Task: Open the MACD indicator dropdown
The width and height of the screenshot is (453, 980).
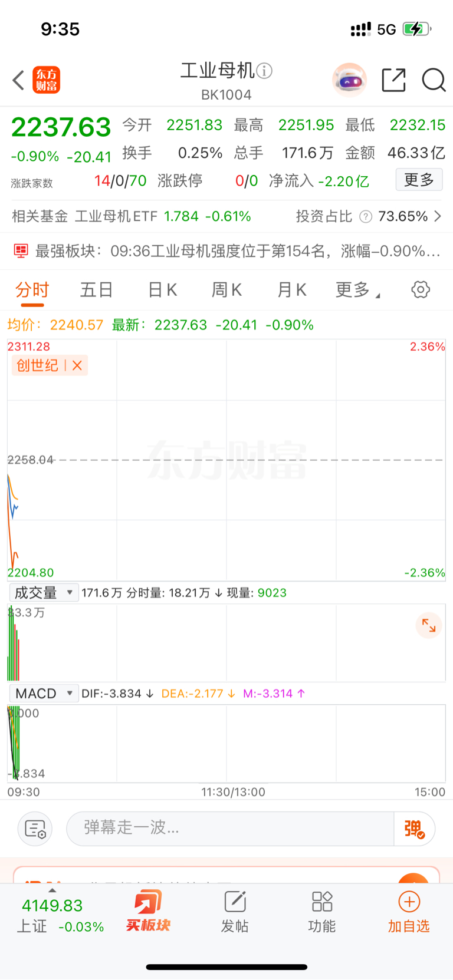Action: 44,694
